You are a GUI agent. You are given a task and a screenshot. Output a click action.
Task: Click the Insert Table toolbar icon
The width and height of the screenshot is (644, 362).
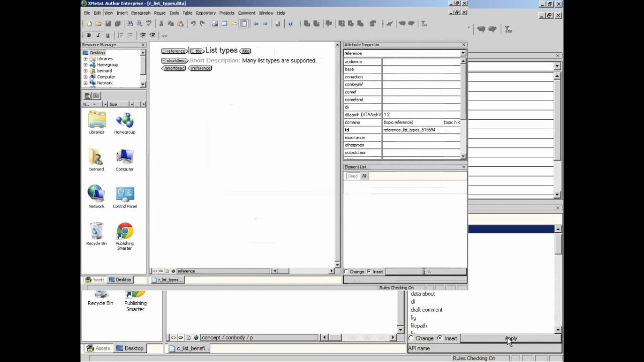coord(224,24)
